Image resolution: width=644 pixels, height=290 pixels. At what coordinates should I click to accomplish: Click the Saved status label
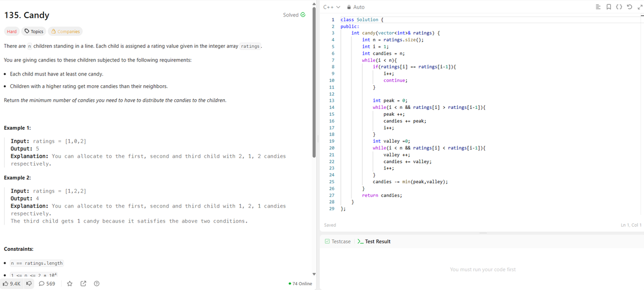coord(330,225)
